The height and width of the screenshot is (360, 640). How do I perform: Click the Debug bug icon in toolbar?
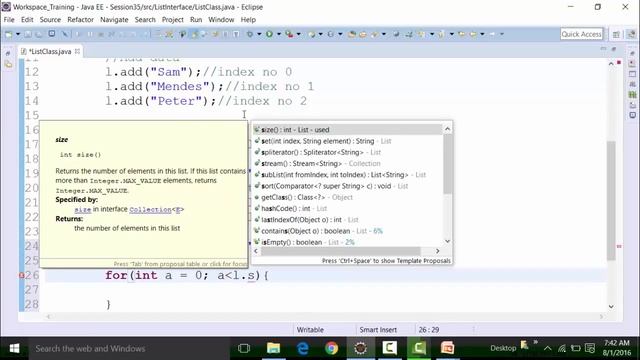pyautogui.click(x=250, y=34)
